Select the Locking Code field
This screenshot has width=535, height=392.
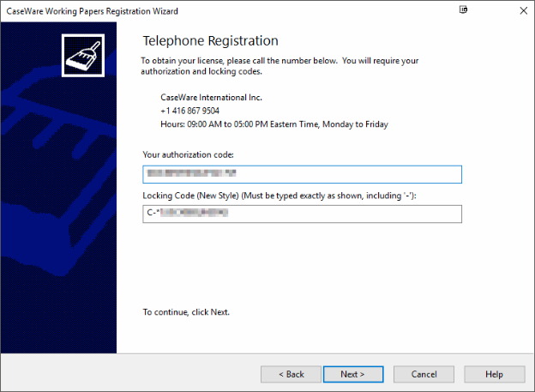click(303, 214)
